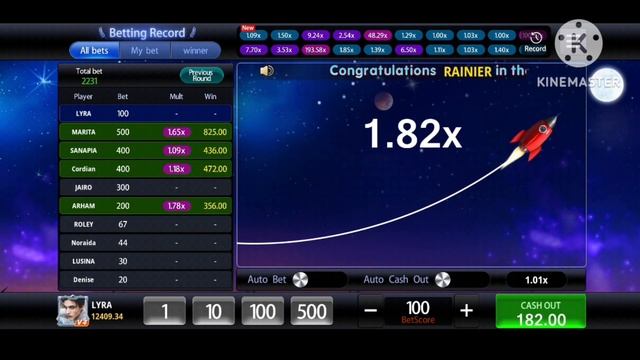Click the 1.82x current multiplier display
The height and width of the screenshot is (360, 640).
(x=413, y=134)
